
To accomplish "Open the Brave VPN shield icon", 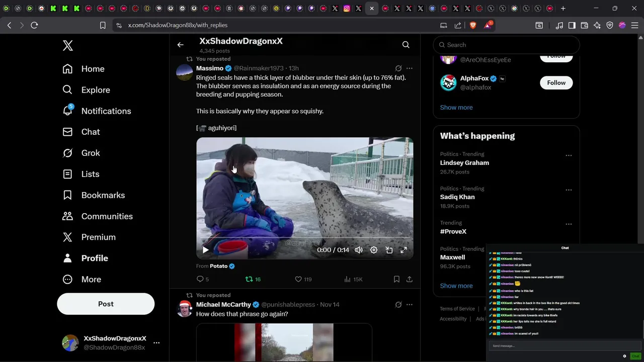I will 610,25.
